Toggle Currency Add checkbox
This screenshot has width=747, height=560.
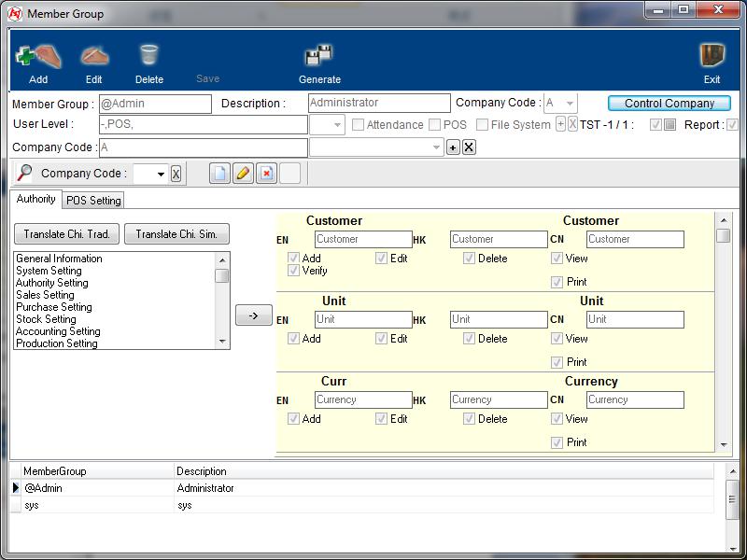tap(293, 418)
